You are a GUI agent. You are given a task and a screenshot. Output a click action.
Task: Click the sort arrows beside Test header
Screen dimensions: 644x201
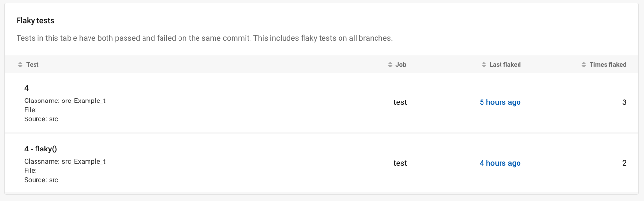[x=20, y=65]
